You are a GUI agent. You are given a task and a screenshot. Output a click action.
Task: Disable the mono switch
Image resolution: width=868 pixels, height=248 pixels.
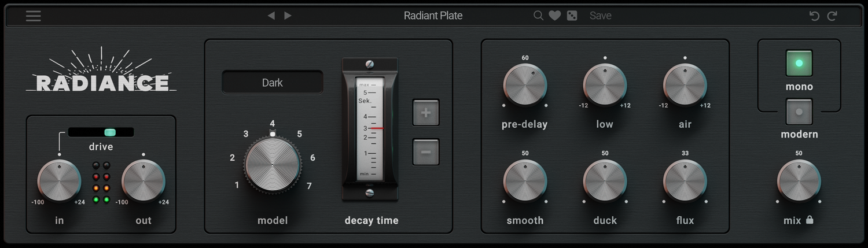799,64
